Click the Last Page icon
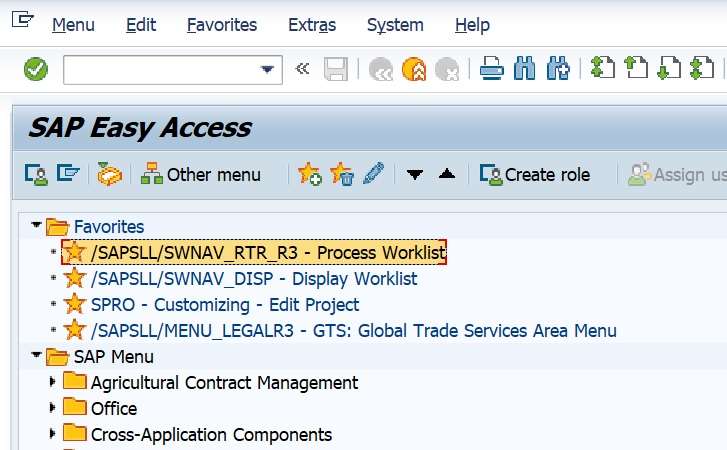The width and height of the screenshot is (727, 450). pyautogui.click(x=702, y=68)
